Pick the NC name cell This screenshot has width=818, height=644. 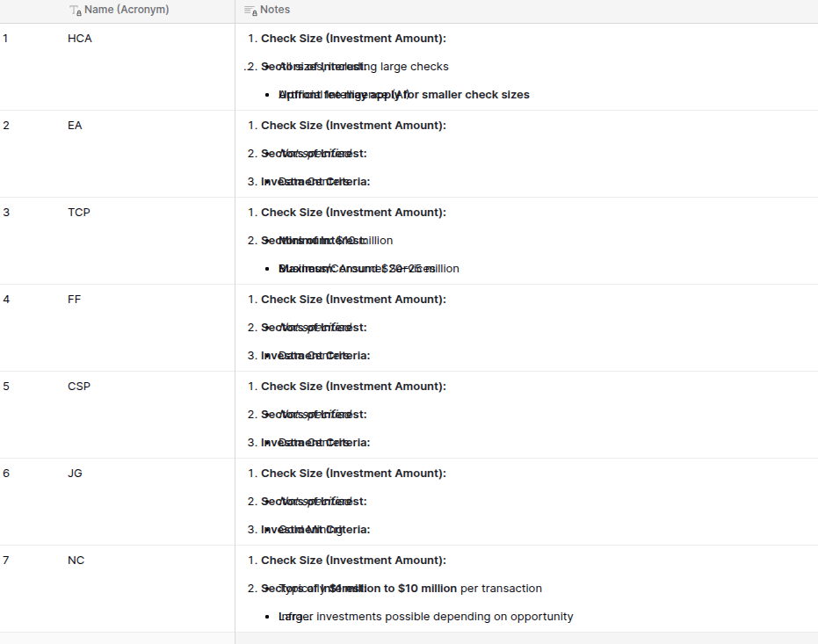click(76, 561)
